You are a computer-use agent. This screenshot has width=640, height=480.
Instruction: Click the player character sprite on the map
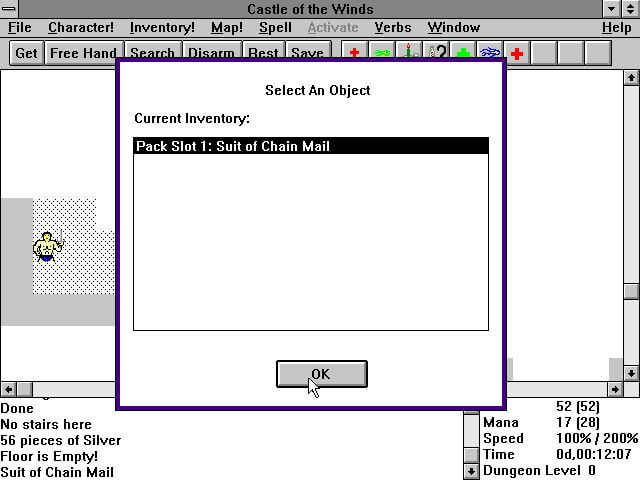click(48, 247)
